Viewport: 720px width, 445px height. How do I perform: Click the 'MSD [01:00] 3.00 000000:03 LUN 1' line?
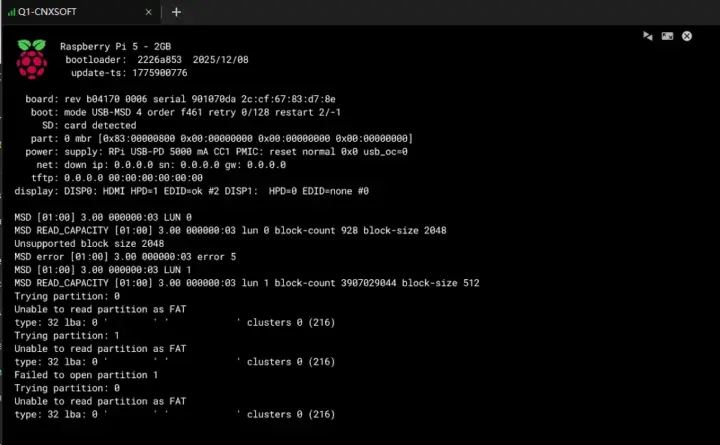103,270
